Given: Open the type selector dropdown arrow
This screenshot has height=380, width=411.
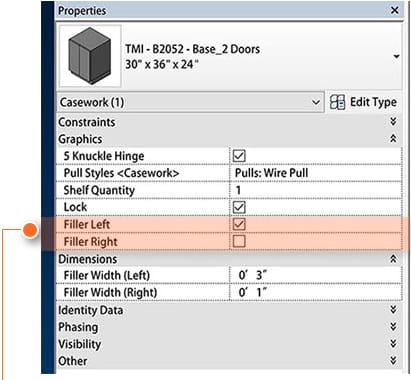Looking at the screenshot, I should click(x=396, y=56).
